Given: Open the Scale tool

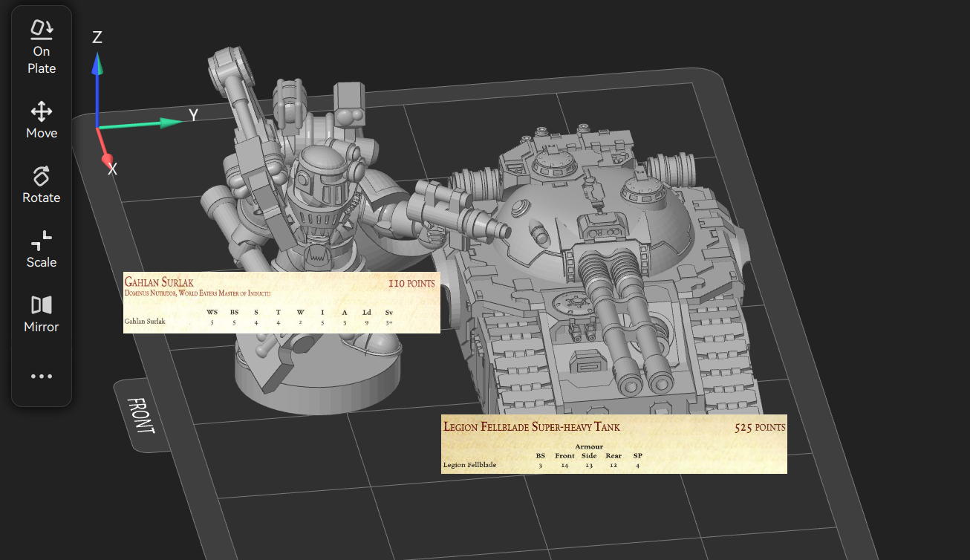Looking at the screenshot, I should pos(42,250).
